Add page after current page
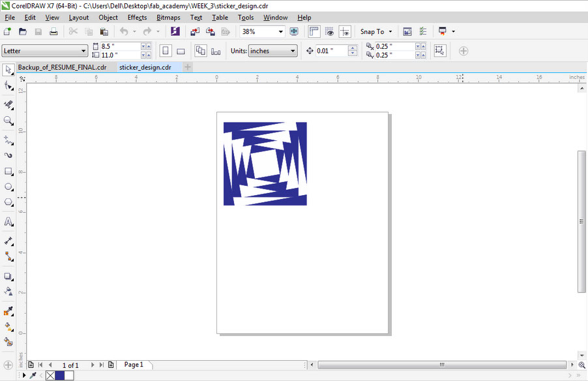 click(x=111, y=365)
